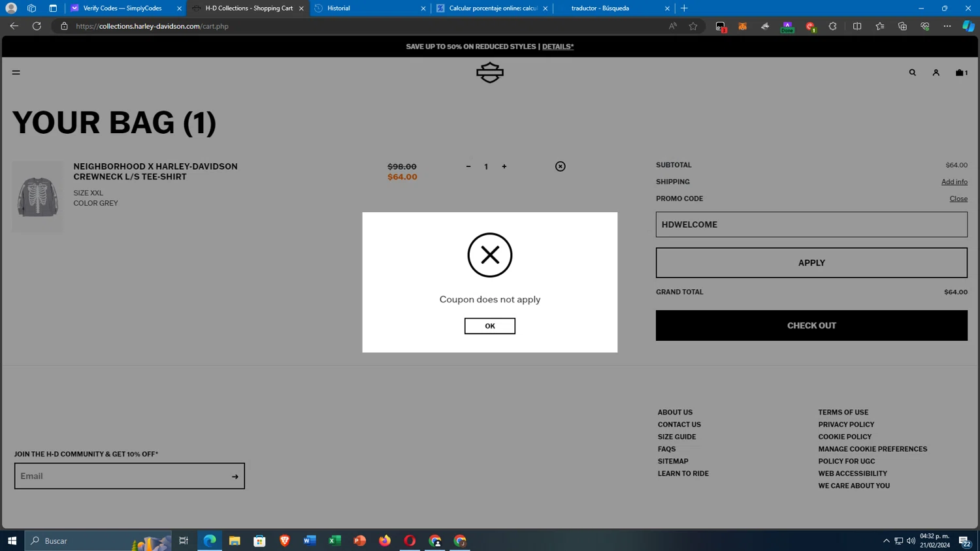Open browser profile avatar
Image resolution: width=980 pixels, height=551 pixels.
coord(11,8)
